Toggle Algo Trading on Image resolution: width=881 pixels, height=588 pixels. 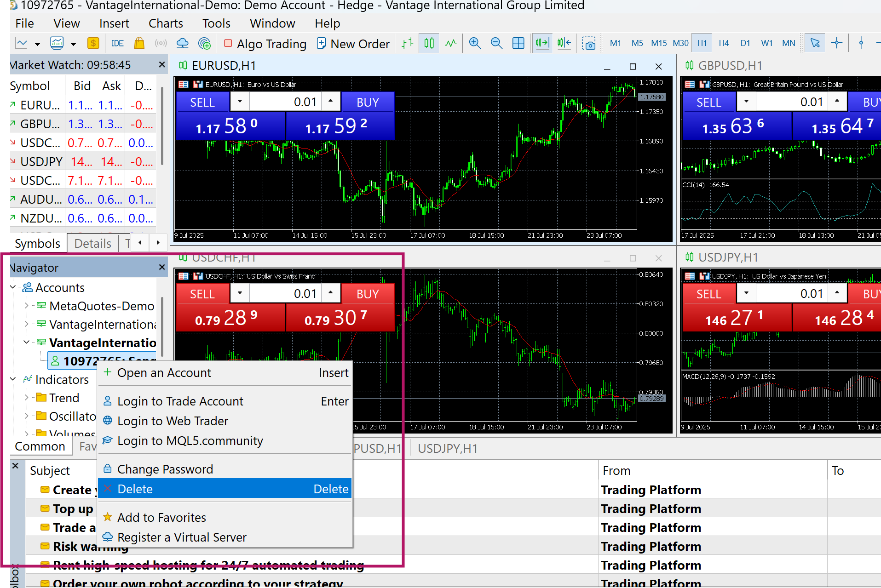[x=265, y=44]
